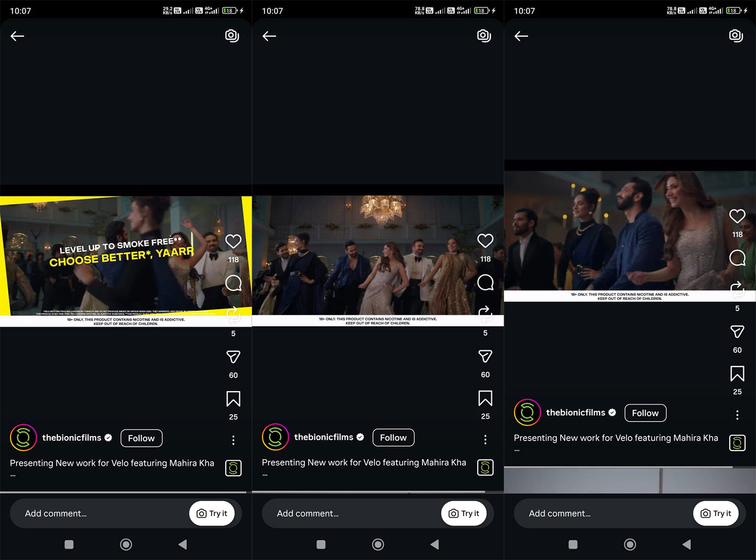Viewport: 756px width, 560px height.
Task: Share the reel via paper plane, left screen
Action: pos(233,357)
